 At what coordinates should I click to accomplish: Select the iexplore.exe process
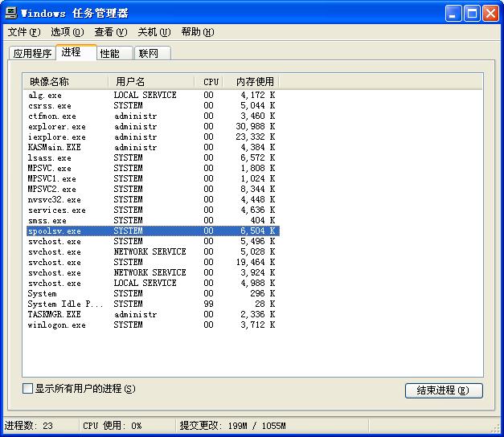point(153,137)
